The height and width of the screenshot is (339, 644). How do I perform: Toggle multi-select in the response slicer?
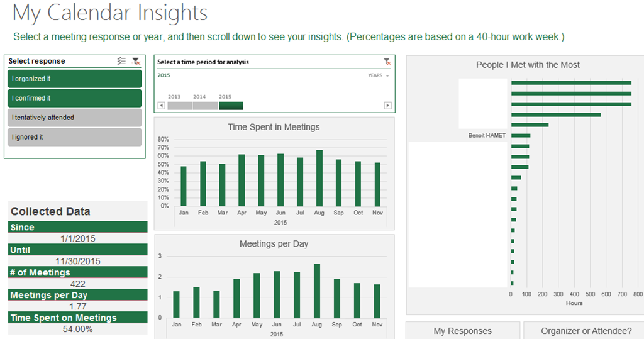coord(122,61)
